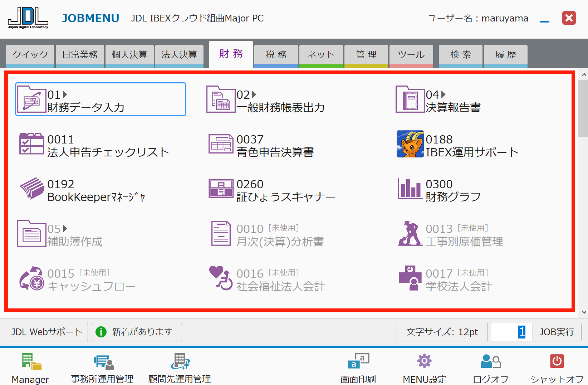Open the 検索 tab
This screenshot has width=588, height=385.
(x=461, y=56)
